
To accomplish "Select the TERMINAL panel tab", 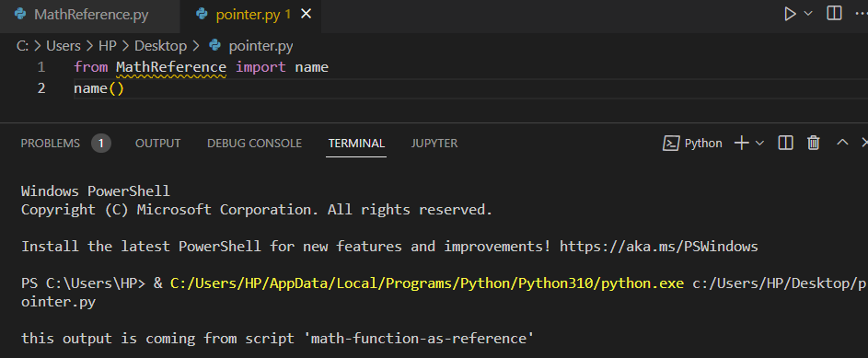I will 356,144.
